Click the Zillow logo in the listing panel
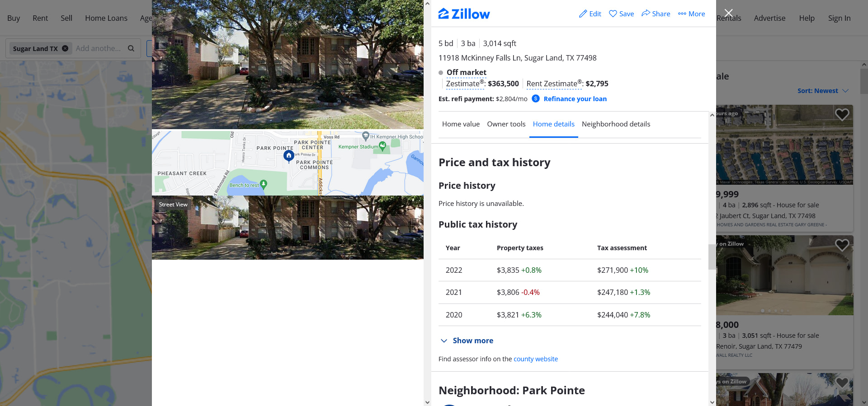868x406 pixels. click(x=464, y=14)
